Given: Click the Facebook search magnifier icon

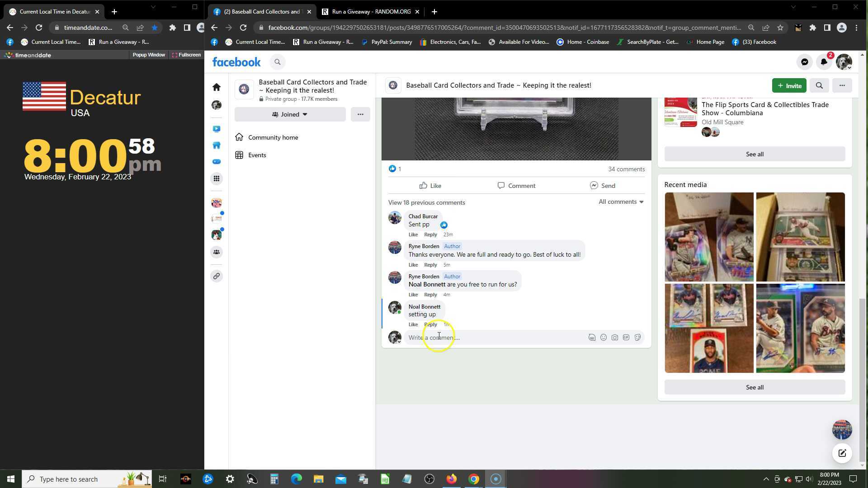Looking at the screenshot, I should point(278,62).
